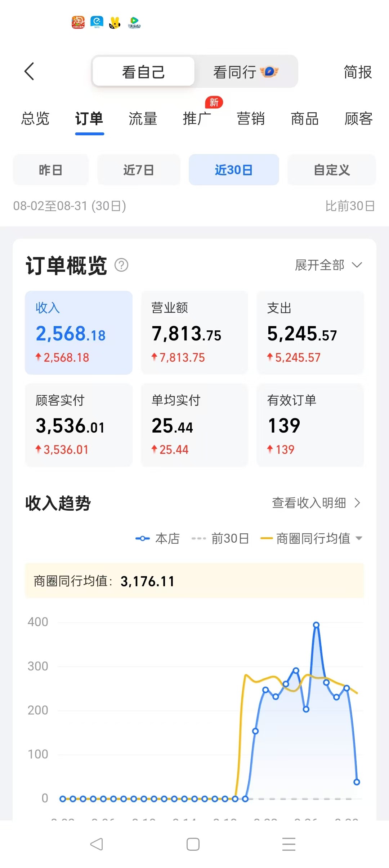Viewport: 389px width, 868px height.
Task: Switch to the 看自己 view
Action: (143, 72)
